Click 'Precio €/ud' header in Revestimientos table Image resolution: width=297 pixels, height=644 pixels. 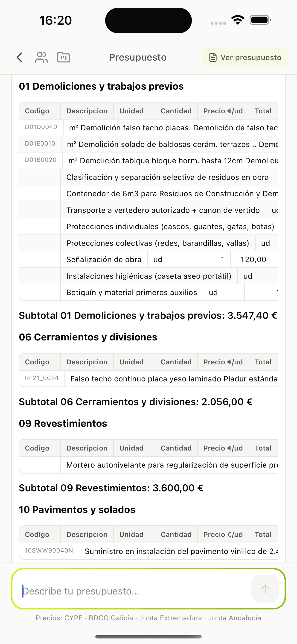click(223, 448)
